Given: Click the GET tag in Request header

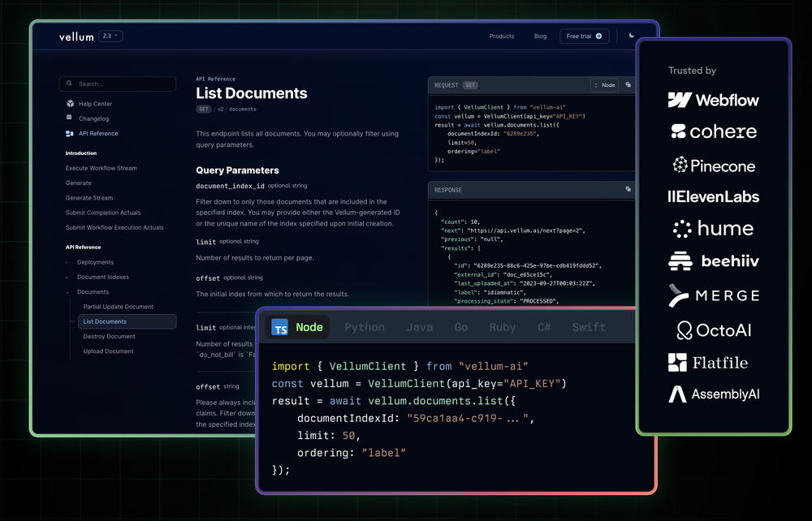Looking at the screenshot, I should pyautogui.click(x=470, y=85).
